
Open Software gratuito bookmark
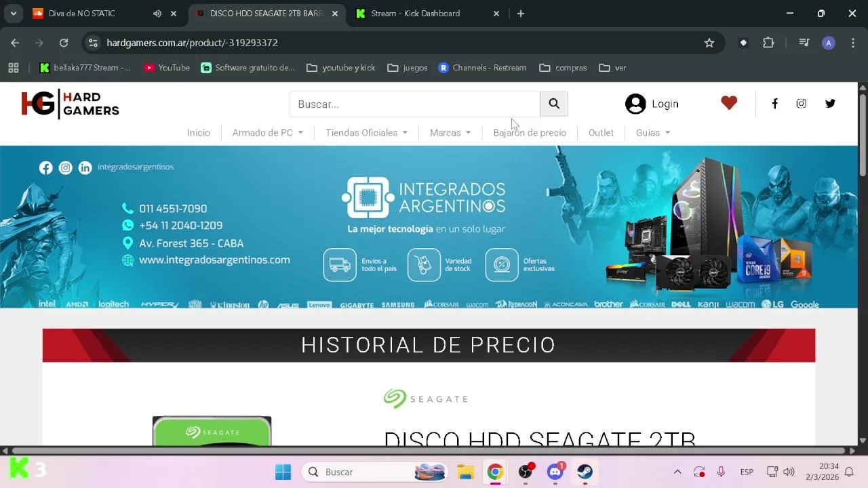click(248, 68)
